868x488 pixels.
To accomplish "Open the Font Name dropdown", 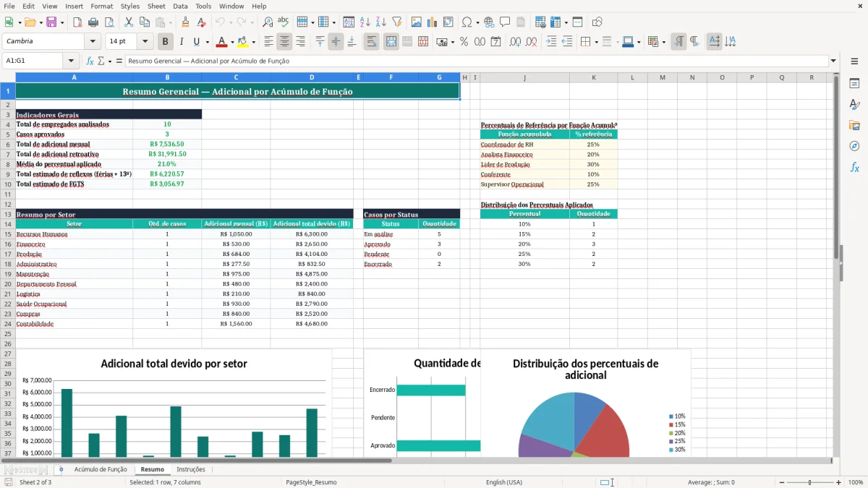I will (x=92, y=42).
